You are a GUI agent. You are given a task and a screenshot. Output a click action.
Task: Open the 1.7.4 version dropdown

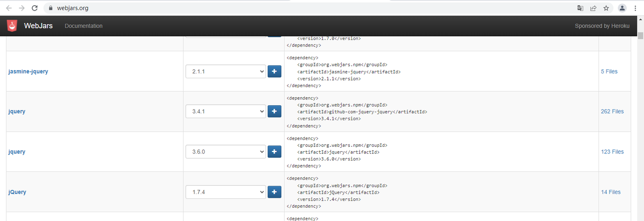pos(226,192)
